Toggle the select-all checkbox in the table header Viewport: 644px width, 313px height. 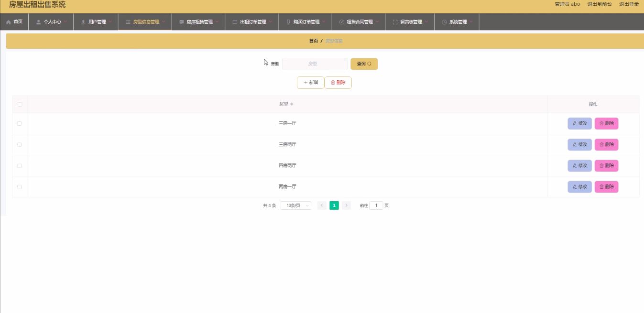click(20, 104)
